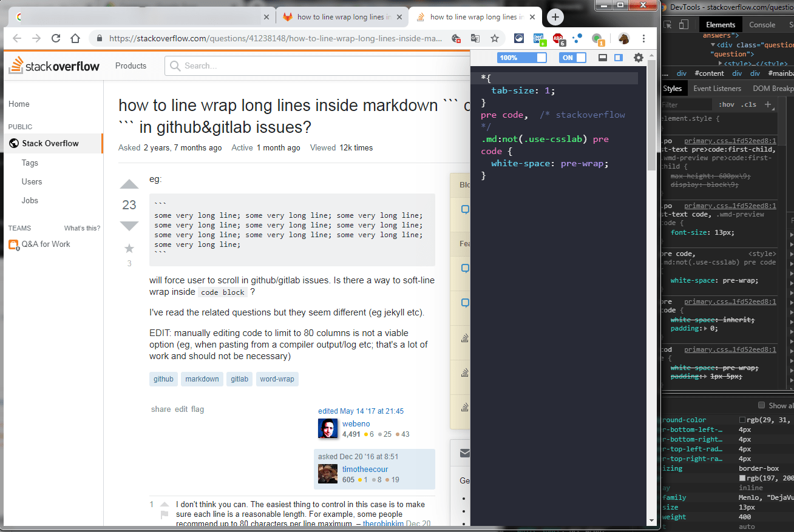Switch to the GitLab browser tab
794x532 pixels.
tap(342, 17)
